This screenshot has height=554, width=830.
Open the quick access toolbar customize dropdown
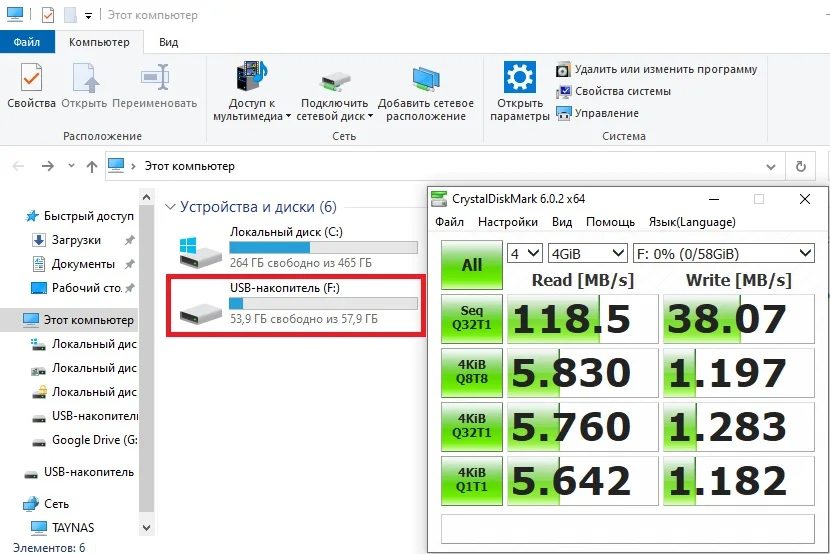tap(88, 16)
